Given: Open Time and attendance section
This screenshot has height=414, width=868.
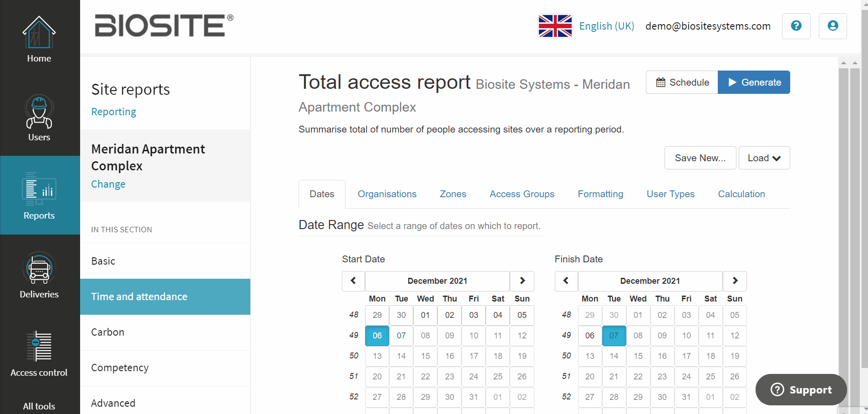Looking at the screenshot, I should point(165,296).
